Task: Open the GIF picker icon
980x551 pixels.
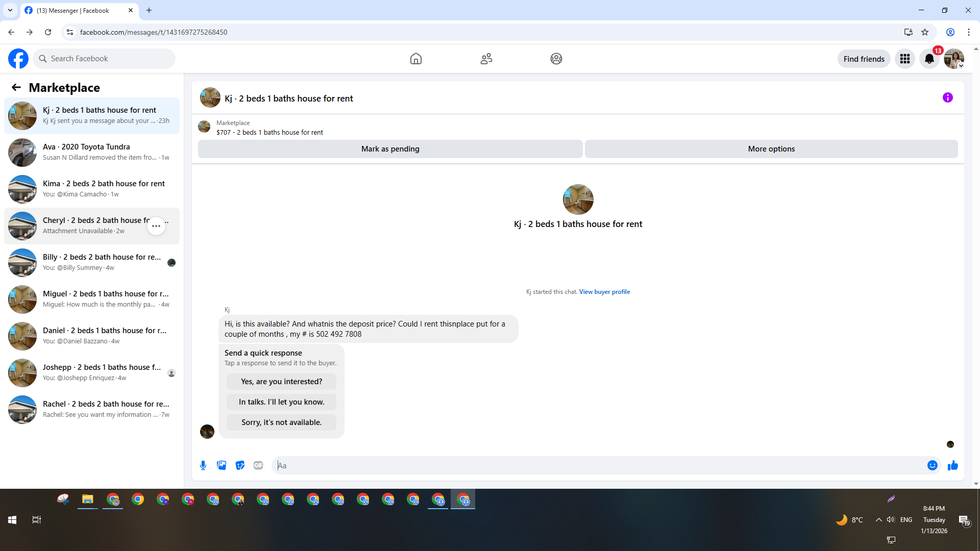Action: click(x=258, y=465)
